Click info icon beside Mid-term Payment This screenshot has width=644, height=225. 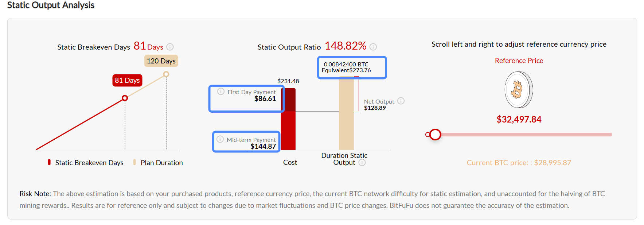pyautogui.click(x=220, y=139)
